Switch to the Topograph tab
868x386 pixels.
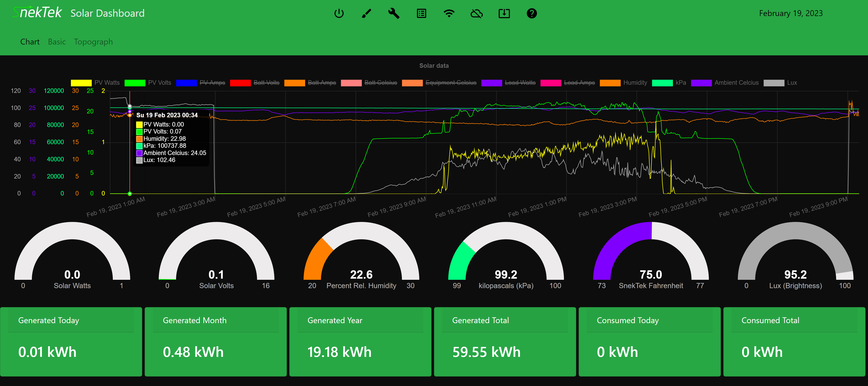pos(93,42)
